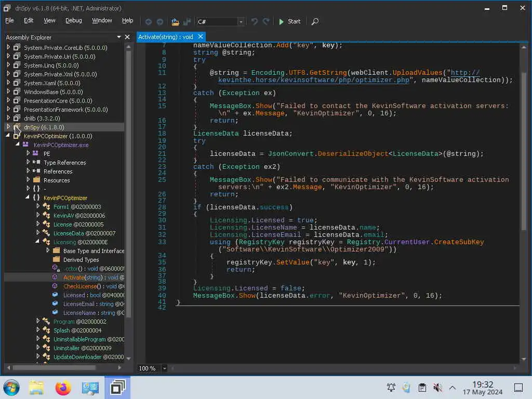Open the Windows Start menu orb
This screenshot has width=532, height=399.
point(11,388)
